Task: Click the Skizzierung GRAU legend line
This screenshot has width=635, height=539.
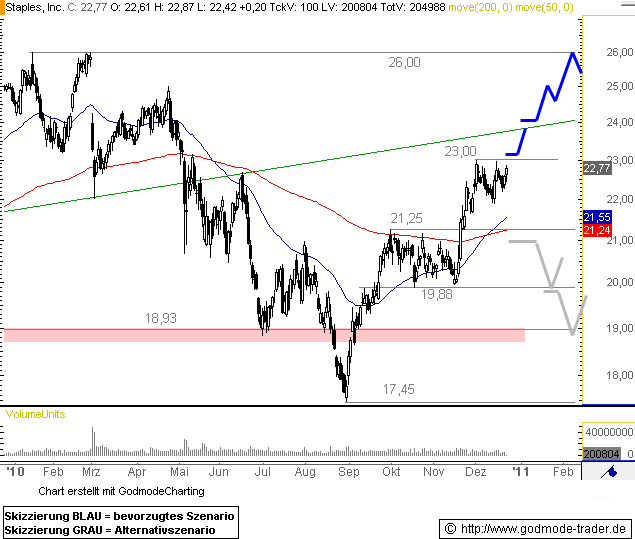Action: [x=110, y=530]
